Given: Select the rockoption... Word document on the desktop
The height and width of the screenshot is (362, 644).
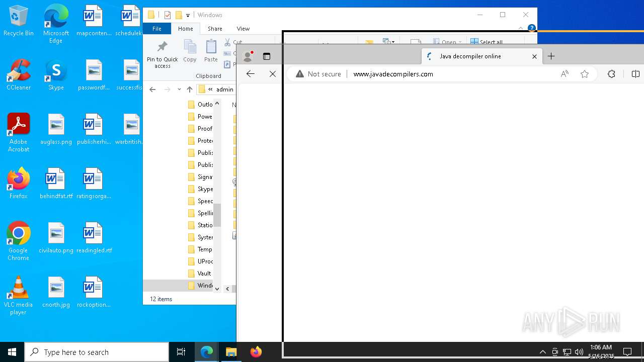Looking at the screenshot, I should [94, 293].
